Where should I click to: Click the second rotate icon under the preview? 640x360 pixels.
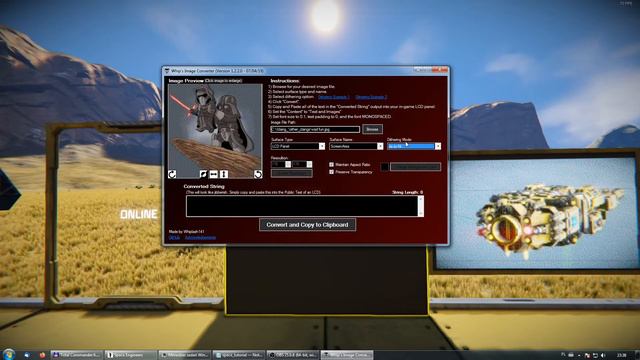pyautogui.click(x=203, y=174)
